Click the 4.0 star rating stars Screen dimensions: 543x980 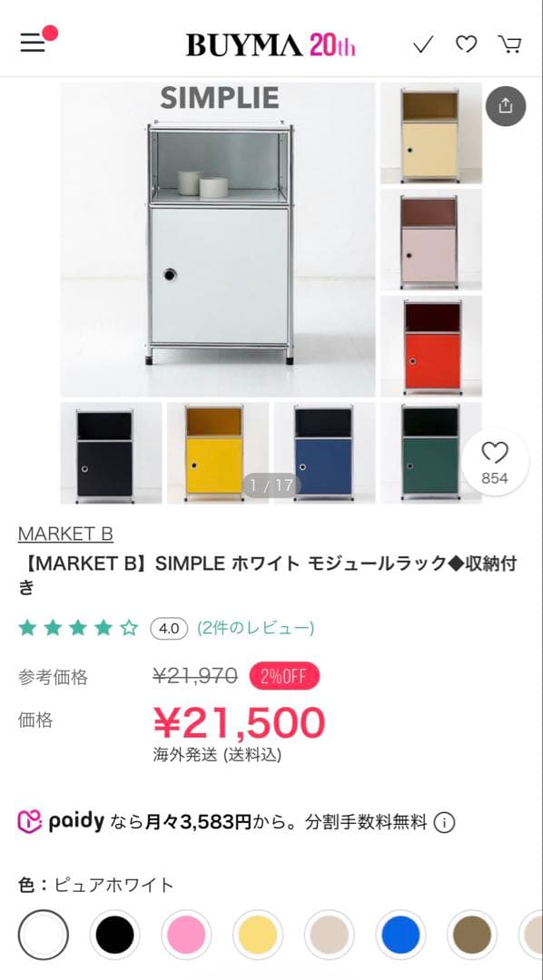[77, 627]
